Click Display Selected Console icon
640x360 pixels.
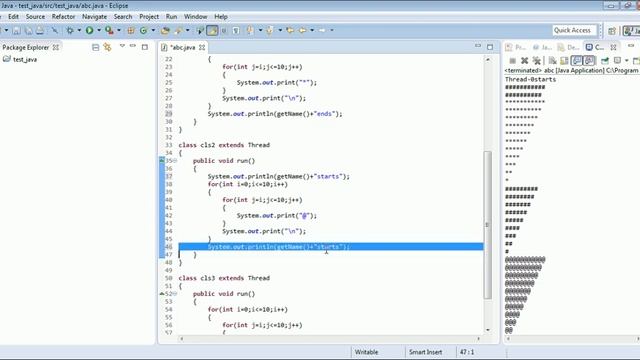tap(617, 61)
